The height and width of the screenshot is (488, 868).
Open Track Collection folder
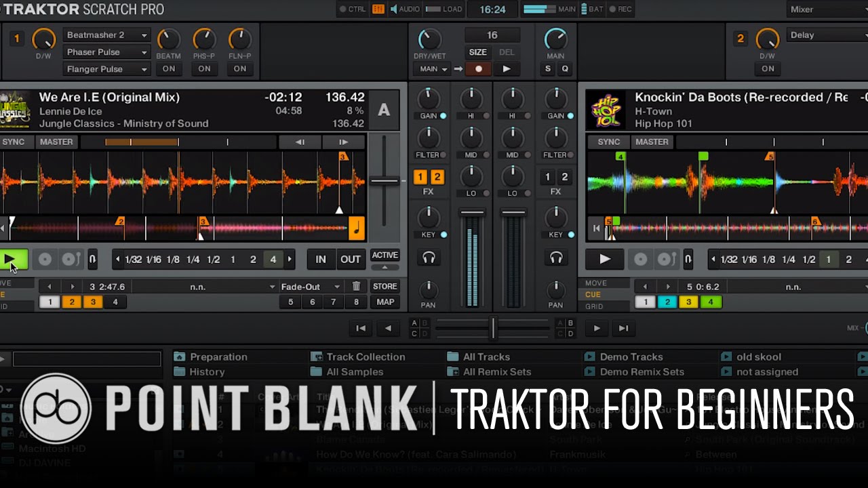coord(358,357)
